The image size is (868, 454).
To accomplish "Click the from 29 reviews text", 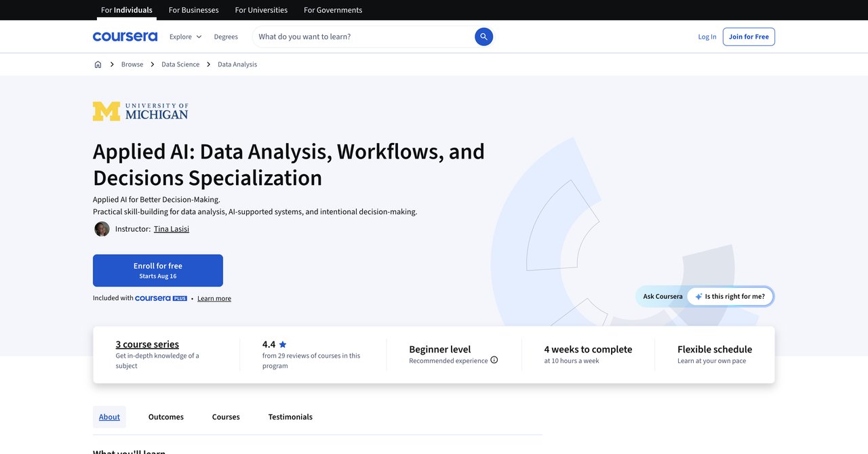I will pos(311,360).
